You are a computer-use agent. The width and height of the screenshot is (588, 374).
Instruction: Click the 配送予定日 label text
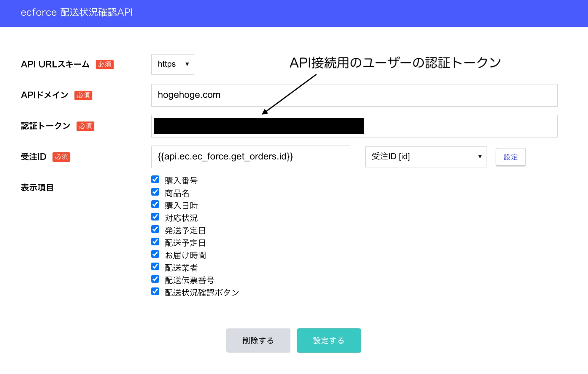coord(185,243)
